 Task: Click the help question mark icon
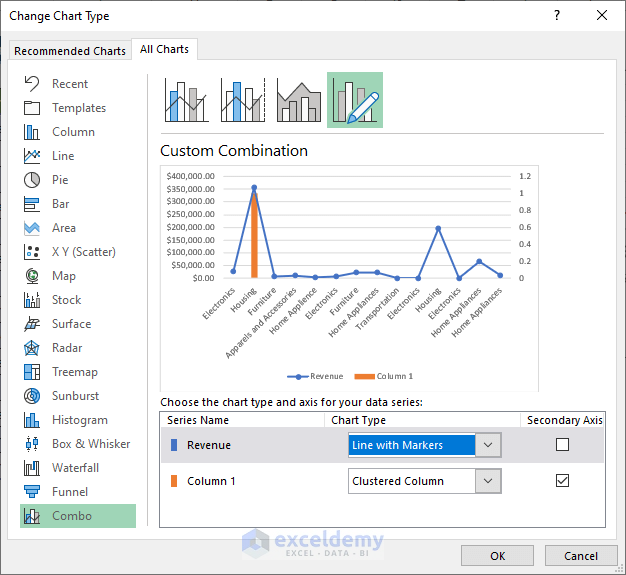tap(557, 16)
